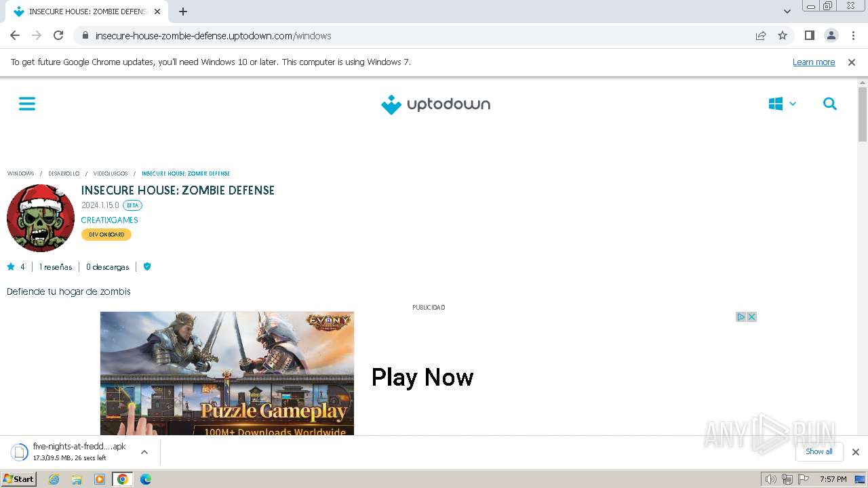
Task: Open the Windows platform selector
Action: click(x=783, y=104)
